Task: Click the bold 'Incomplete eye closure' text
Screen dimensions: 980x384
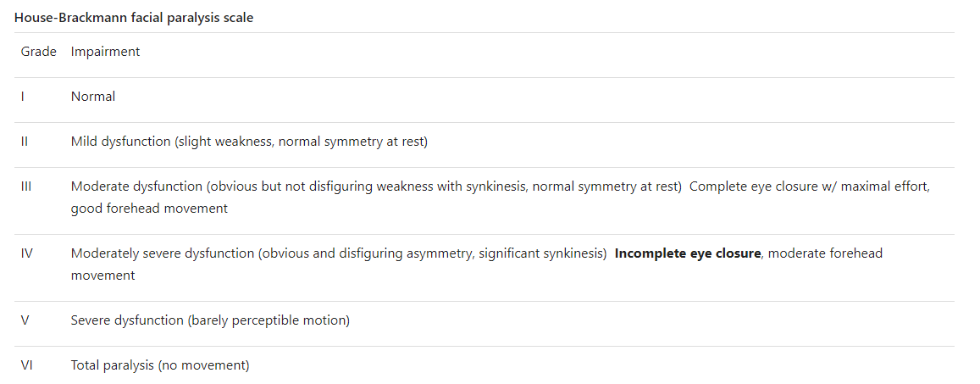Action: pyautogui.click(x=687, y=253)
